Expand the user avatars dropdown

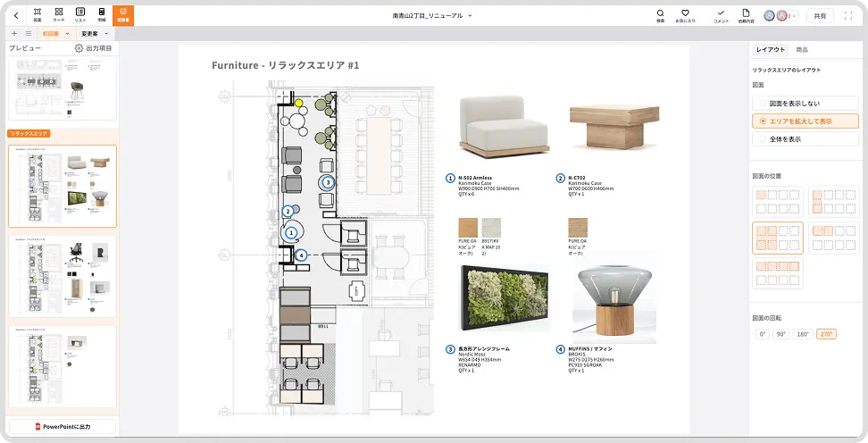tap(792, 15)
